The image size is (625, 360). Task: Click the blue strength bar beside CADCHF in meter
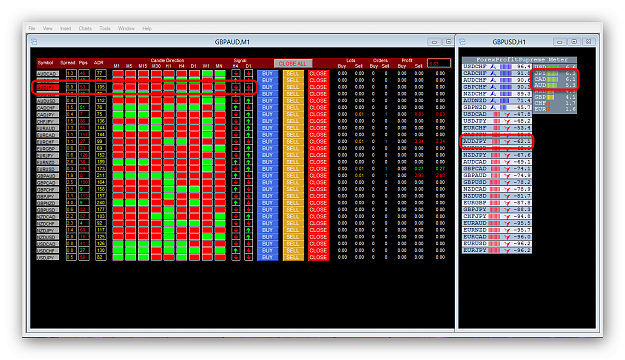[506, 73]
